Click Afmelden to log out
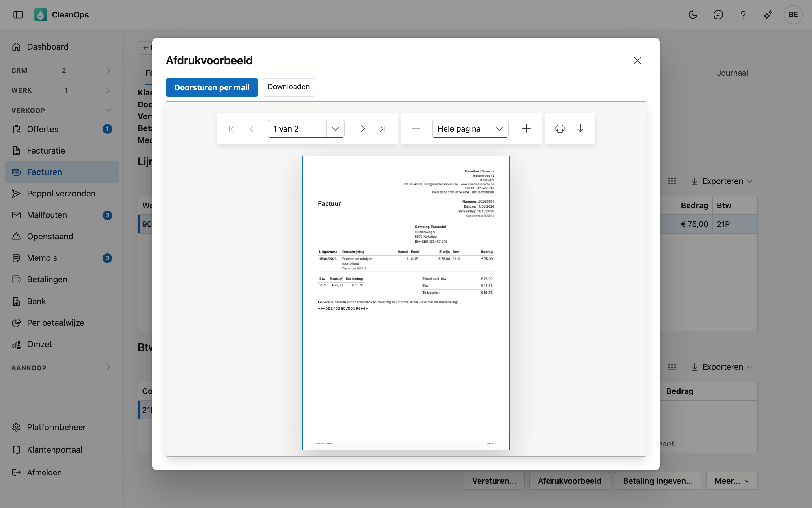Screen dimensions: 812x508 tap(61, 472)
